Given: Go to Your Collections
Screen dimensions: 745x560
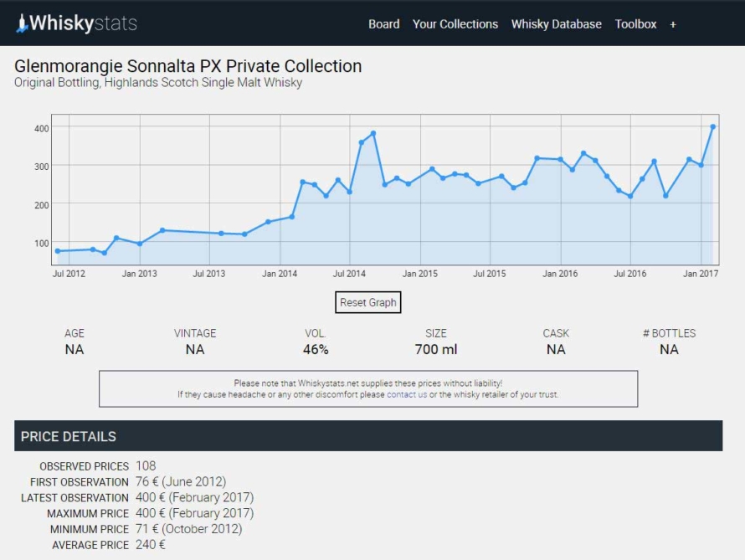Looking at the screenshot, I should (x=455, y=24).
